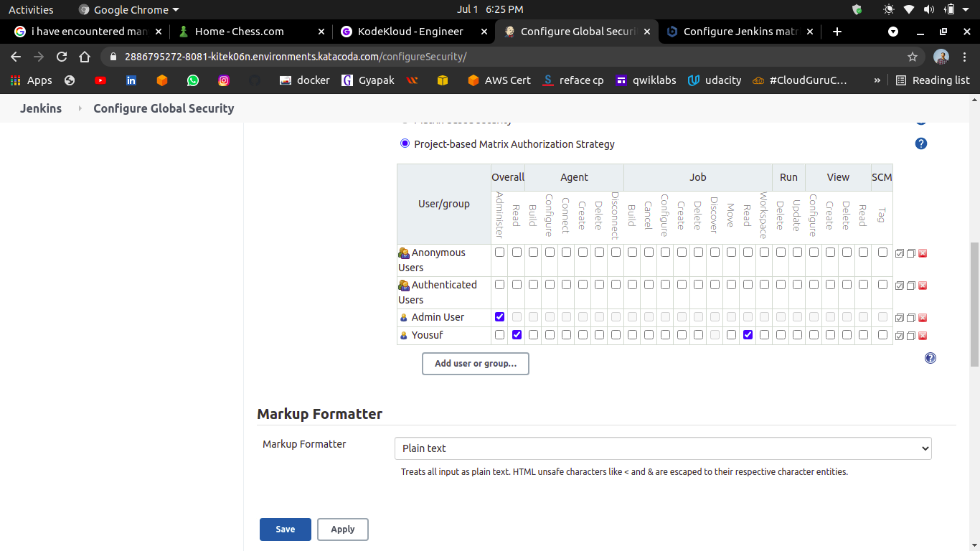Open help for Project-based Matrix Authorization Strategy
The width and height of the screenshot is (980, 551).
[921, 143]
